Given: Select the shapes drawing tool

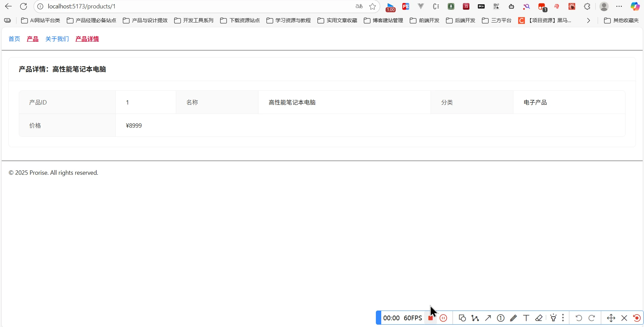Looking at the screenshot, I should [462, 318].
